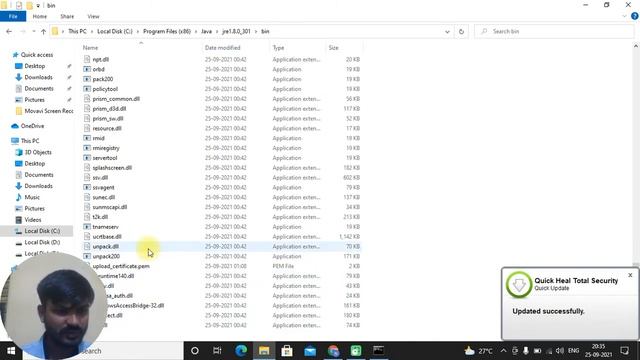The image size is (640, 360).
Task: Open the Explorer help icon
Action: tap(635, 16)
